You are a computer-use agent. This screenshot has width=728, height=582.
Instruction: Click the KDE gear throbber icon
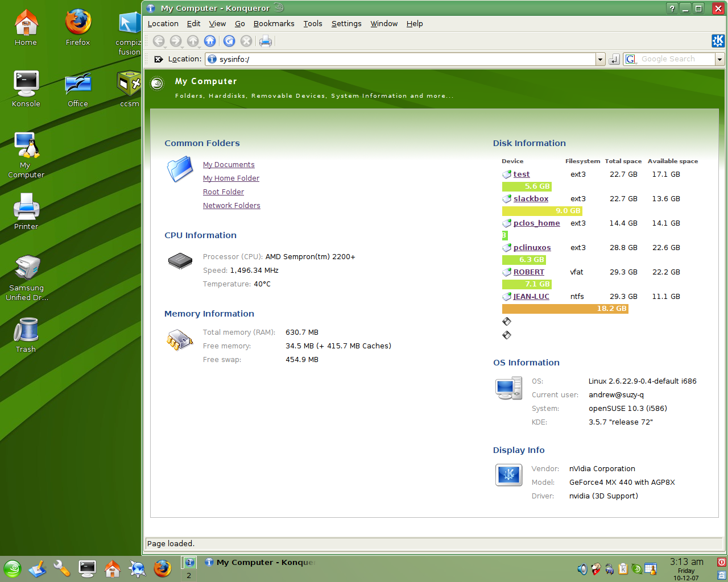click(718, 41)
